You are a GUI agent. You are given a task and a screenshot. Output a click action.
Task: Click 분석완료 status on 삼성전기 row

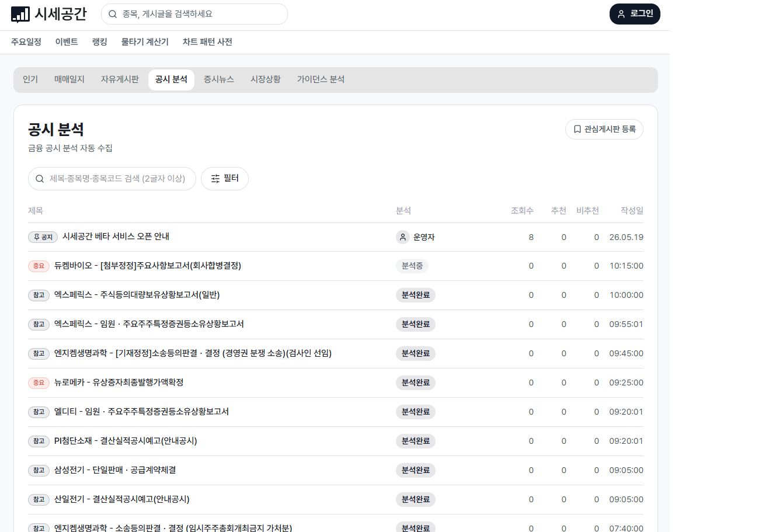(416, 471)
